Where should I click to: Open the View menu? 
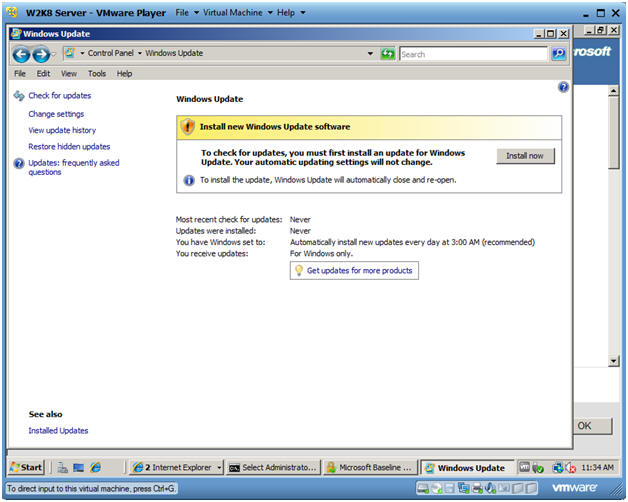point(68,74)
